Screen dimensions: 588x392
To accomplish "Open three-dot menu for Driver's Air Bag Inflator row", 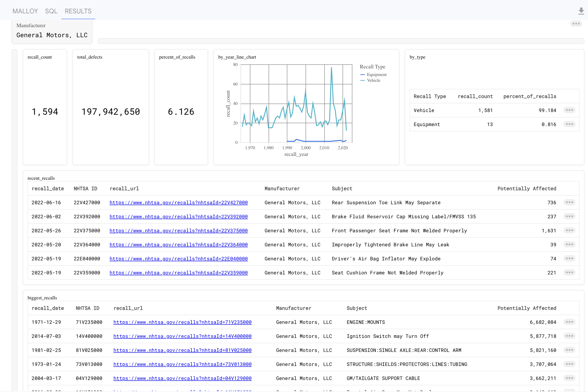I will coord(569,258).
